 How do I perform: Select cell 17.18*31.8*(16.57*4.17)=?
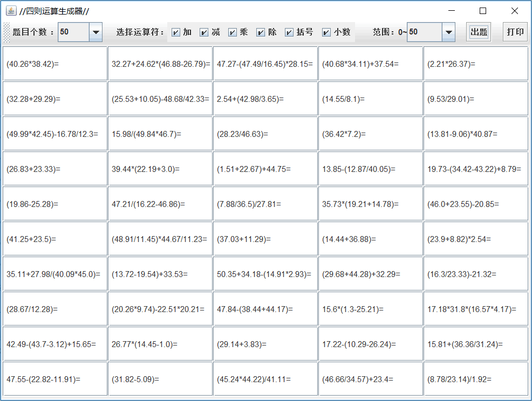[476, 309]
